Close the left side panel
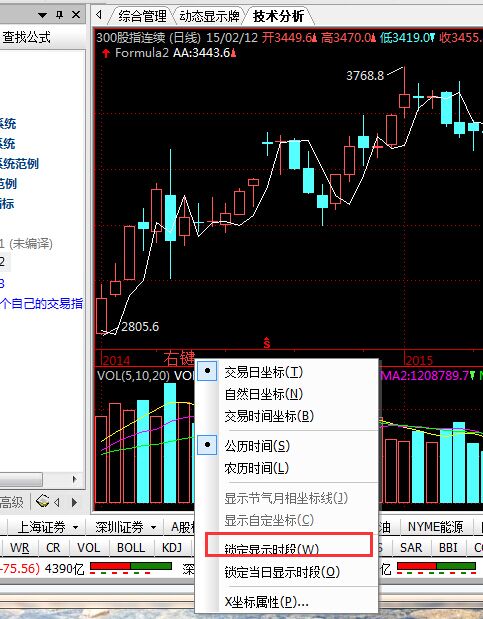Viewport: 483px width, 619px height. pos(76,15)
